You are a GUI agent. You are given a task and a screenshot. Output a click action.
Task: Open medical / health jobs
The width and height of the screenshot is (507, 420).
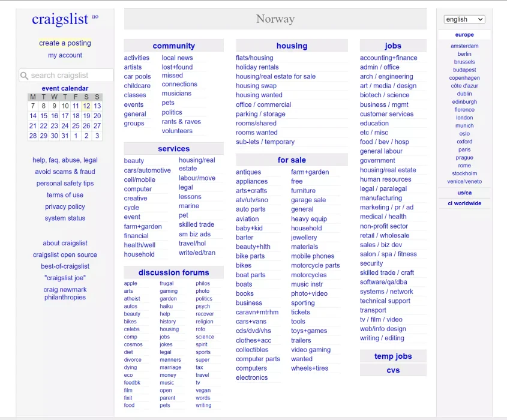point(383,217)
